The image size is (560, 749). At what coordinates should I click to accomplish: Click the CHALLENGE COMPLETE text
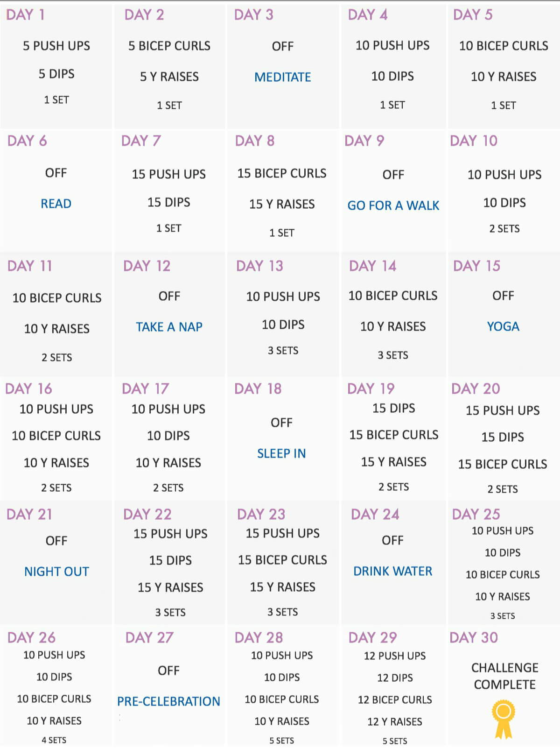(505, 676)
